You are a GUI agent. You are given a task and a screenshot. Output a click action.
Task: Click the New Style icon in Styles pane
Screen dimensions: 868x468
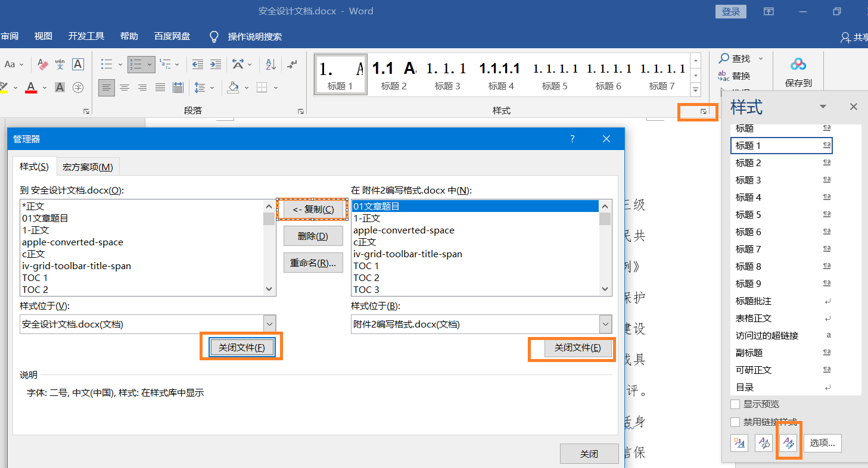(x=739, y=442)
